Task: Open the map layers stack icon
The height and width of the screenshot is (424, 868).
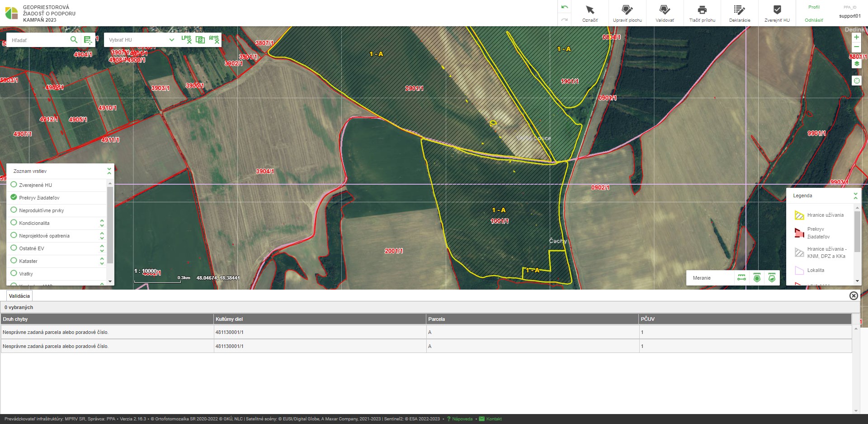Action: pos(856,64)
